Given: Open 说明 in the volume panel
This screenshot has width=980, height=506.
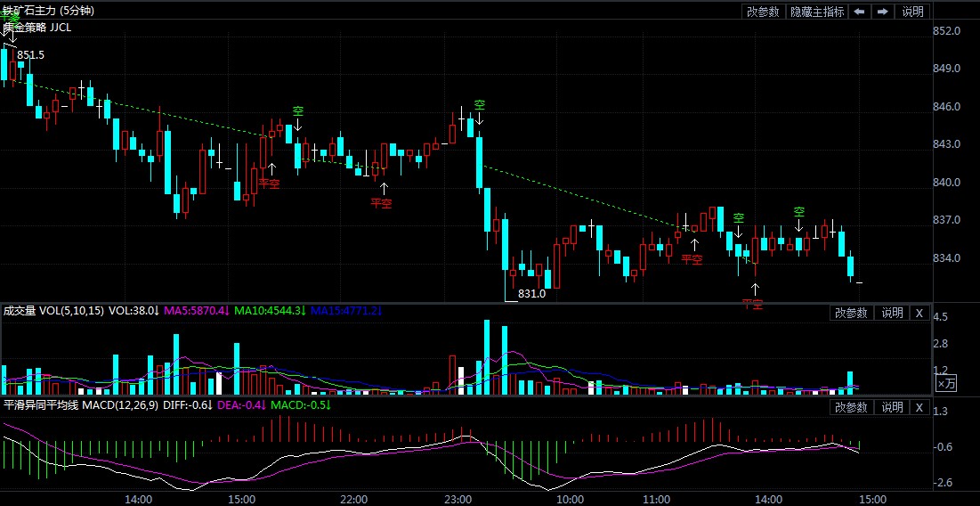Looking at the screenshot, I should (x=892, y=313).
